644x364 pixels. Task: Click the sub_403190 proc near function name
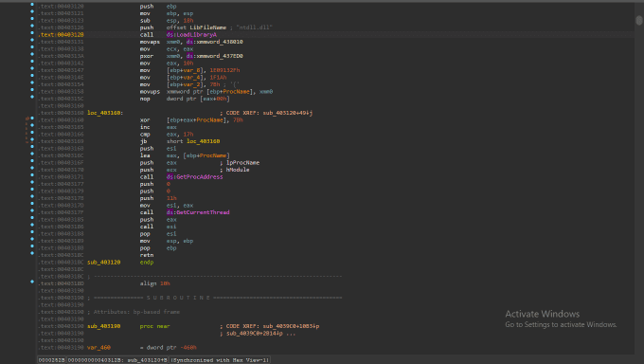click(x=103, y=326)
